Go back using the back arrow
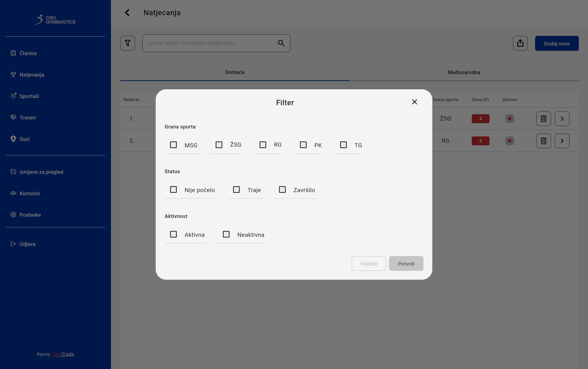The width and height of the screenshot is (588, 369). pos(127,12)
